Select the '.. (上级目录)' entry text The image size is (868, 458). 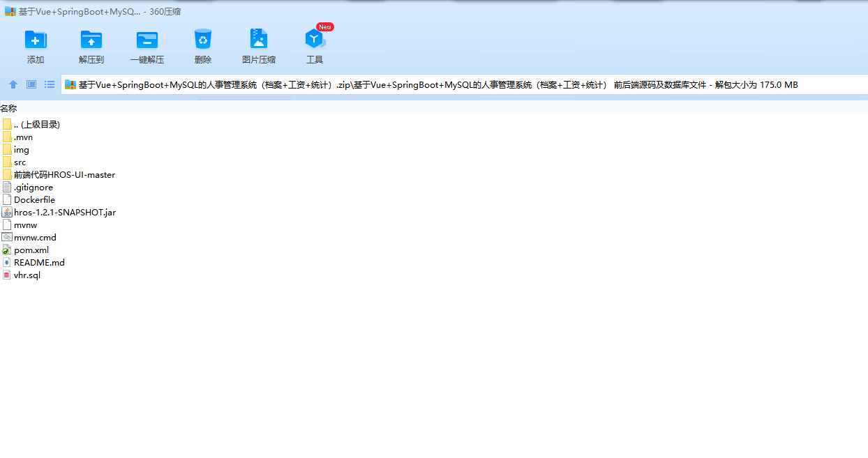pos(37,124)
